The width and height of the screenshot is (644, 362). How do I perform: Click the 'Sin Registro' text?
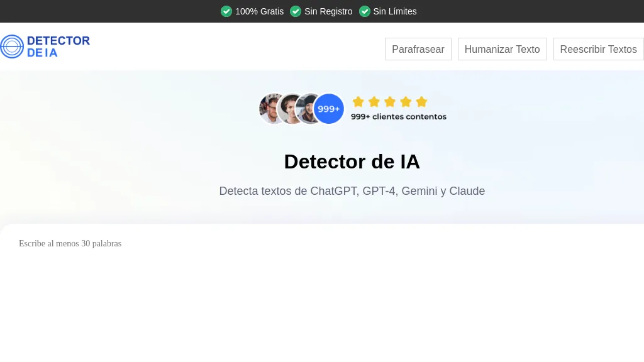[x=328, y=11]
